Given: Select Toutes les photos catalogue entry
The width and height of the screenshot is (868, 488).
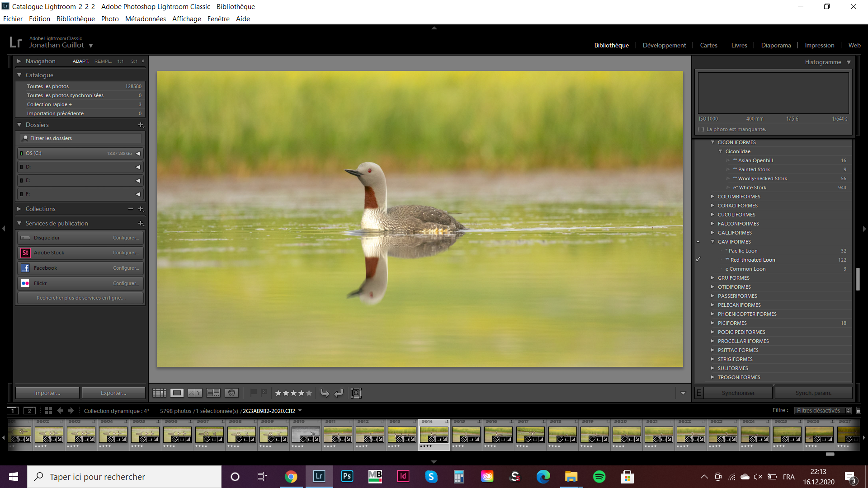Looking at the screenshot, I should pyautogui.click(x=80, y=86).
